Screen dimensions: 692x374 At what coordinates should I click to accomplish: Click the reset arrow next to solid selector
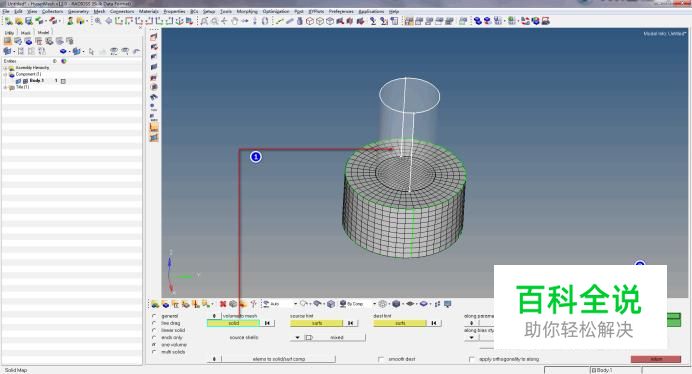(267, 323)
